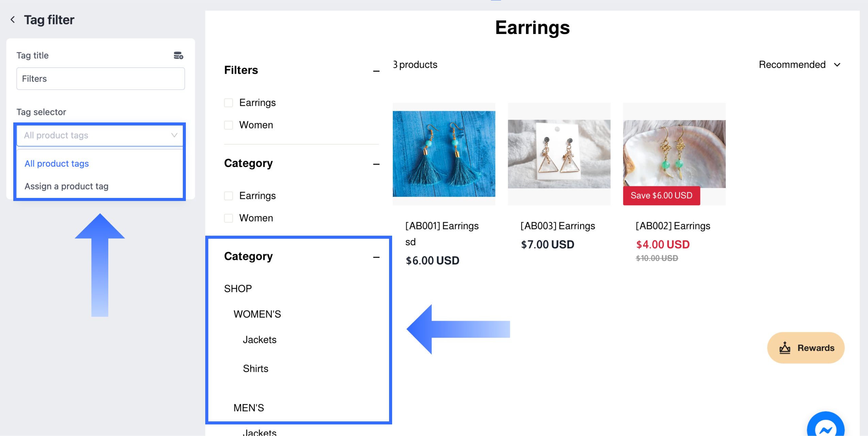868x436 pixels.
Task: Open the blue tassel earrings thumbnail
Action: (444, 154)
